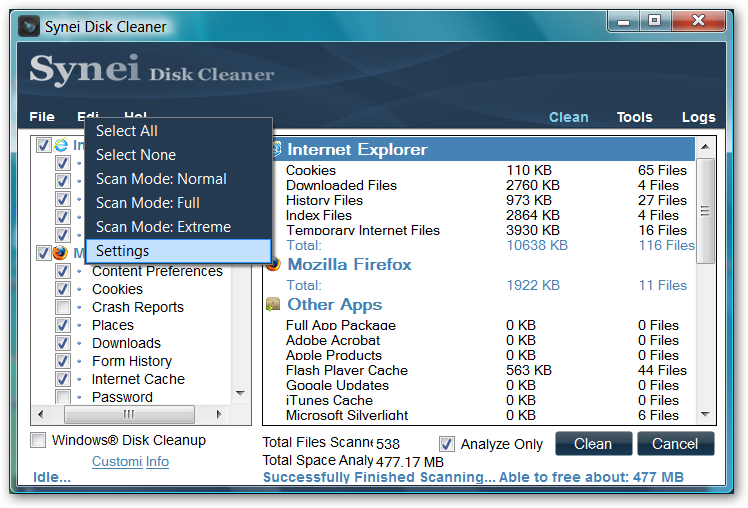
Task: Click the tree scroll-left arrow
Action: pos(41,414)
